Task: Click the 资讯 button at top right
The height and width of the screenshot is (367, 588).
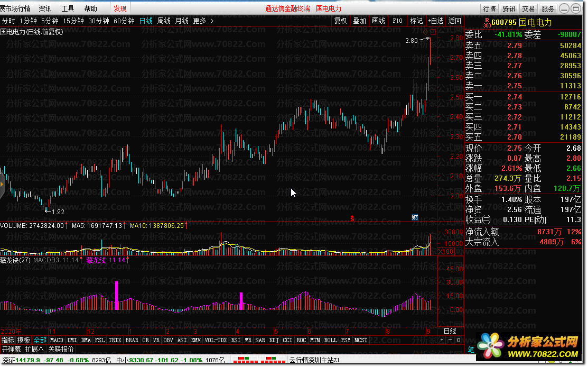Action: coord(509,8)
